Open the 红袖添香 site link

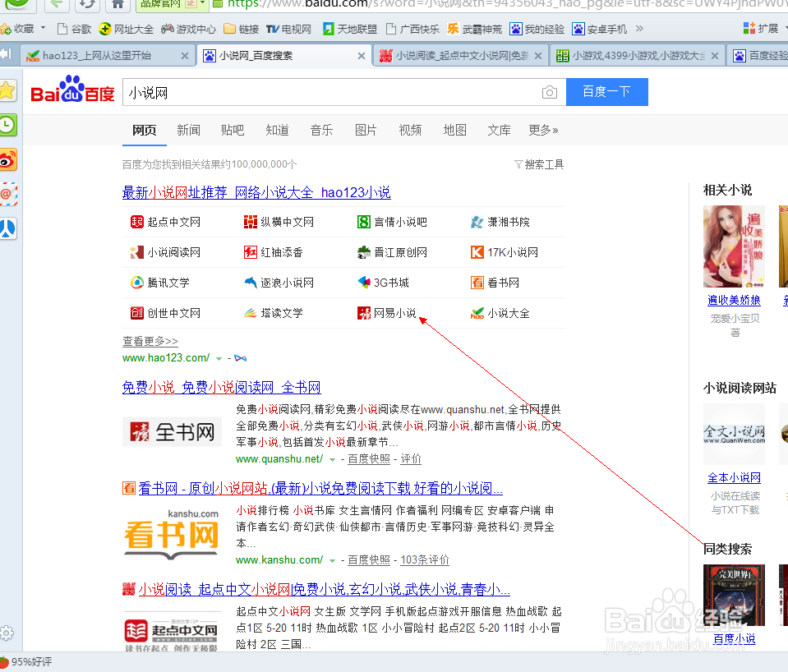[273, 252]
